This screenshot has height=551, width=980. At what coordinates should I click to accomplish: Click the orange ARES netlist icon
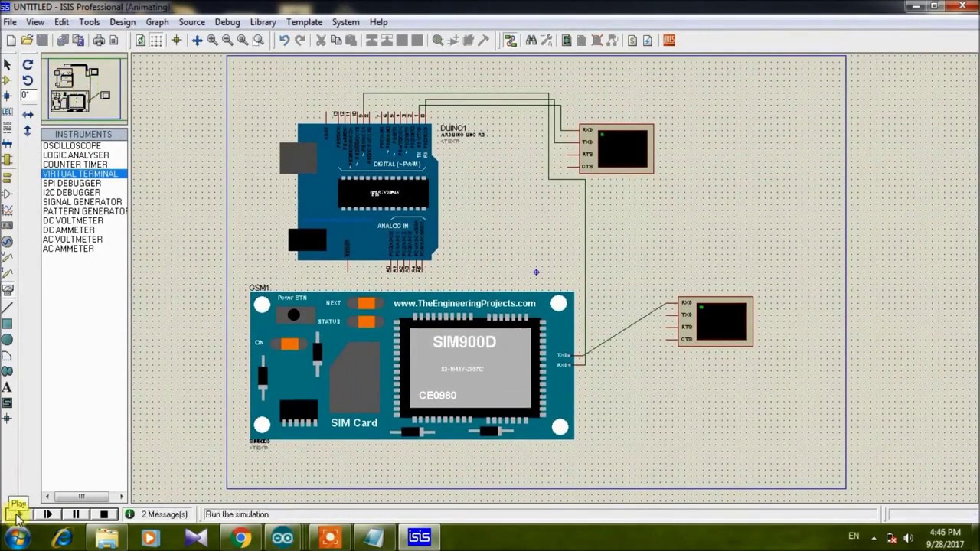(669, 41)
